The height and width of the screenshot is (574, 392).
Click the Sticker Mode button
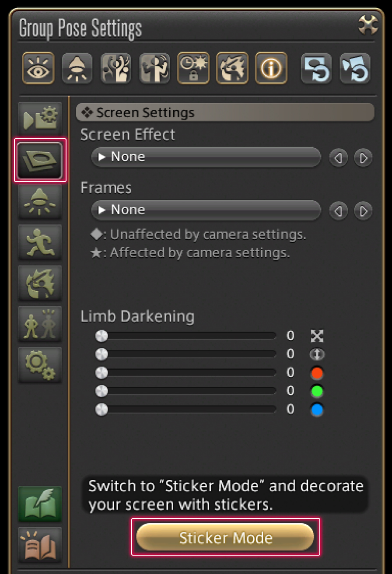225,537
